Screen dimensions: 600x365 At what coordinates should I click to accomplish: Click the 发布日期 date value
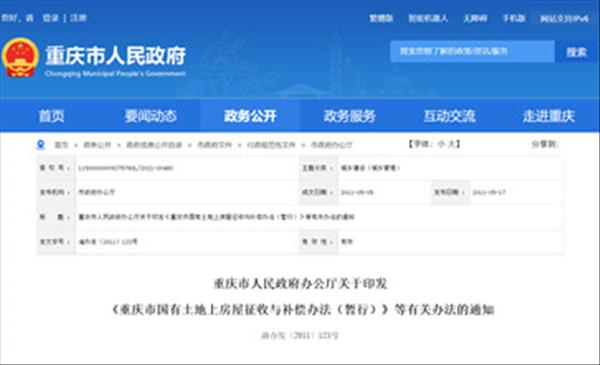pyautogui.click(x=489, y=192)
